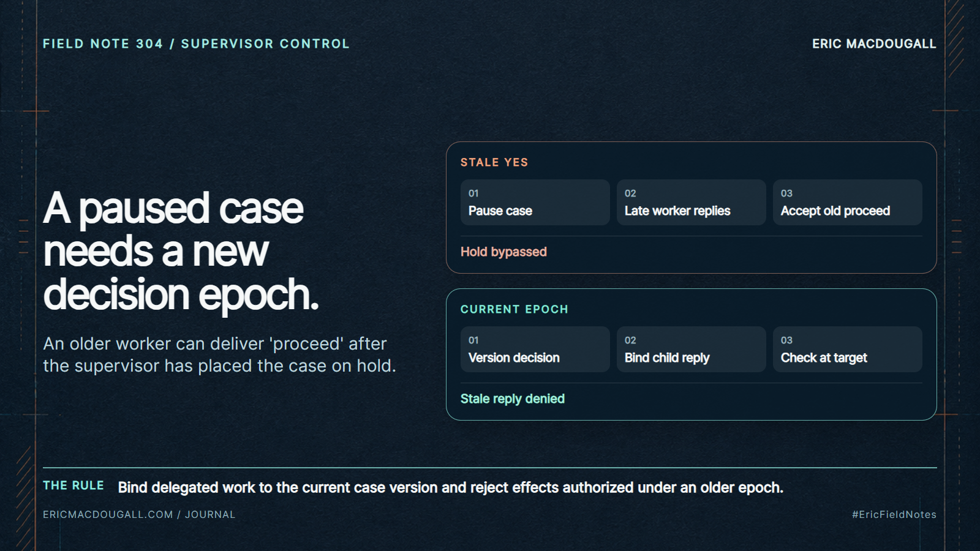This screenshot has height=551, width=980.
Task: Click the 'Pause case' step card
Action: click(x=535, y=202)
